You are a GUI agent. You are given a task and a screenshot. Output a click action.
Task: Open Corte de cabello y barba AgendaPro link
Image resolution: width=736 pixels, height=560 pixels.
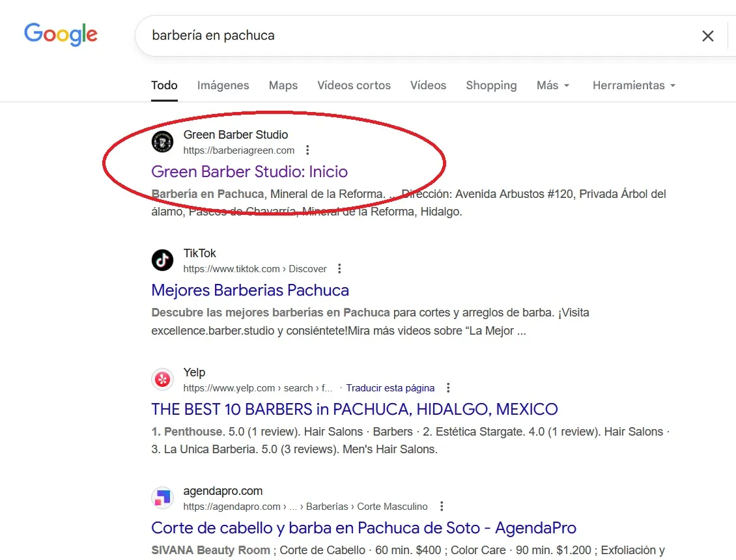364,528
